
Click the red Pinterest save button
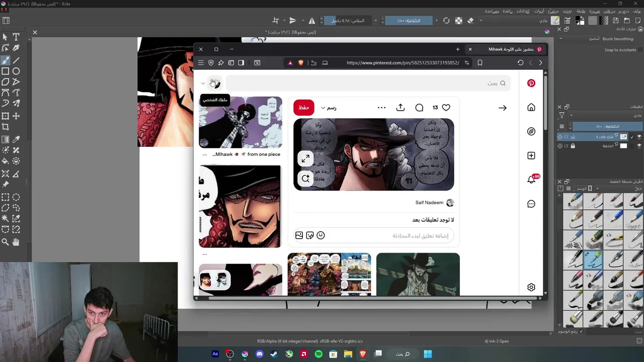coord(304,108)
